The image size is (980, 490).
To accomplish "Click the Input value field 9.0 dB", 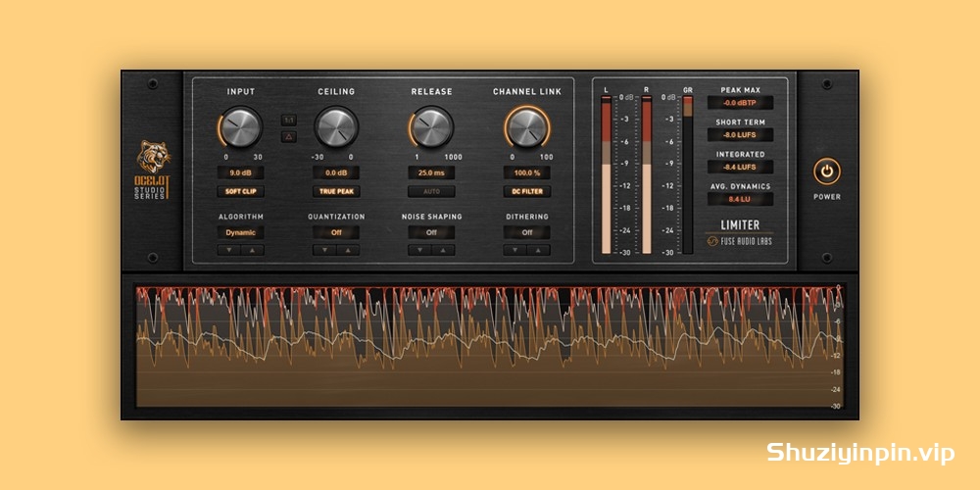I will coord(241,172).
